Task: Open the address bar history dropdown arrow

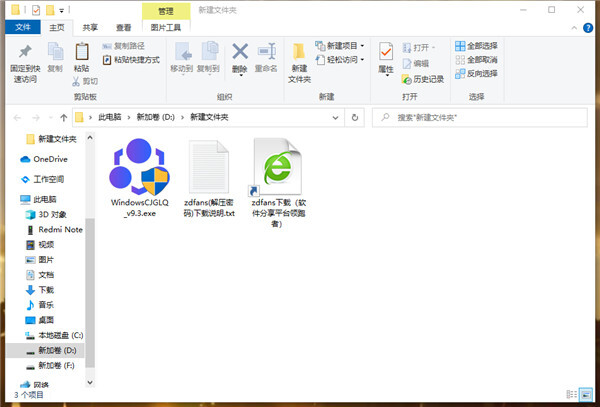Action: coord(336,117)
